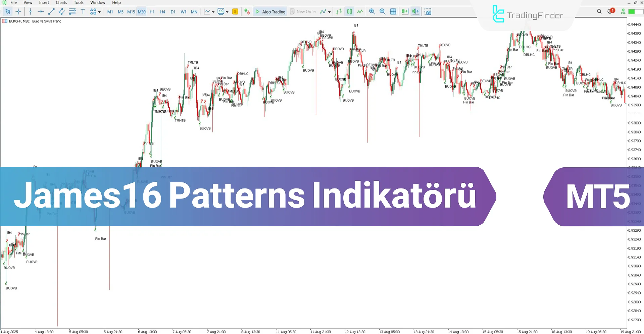Switch timeframe to H4
This screenshot has height=334, width=644.
(162, 11)
